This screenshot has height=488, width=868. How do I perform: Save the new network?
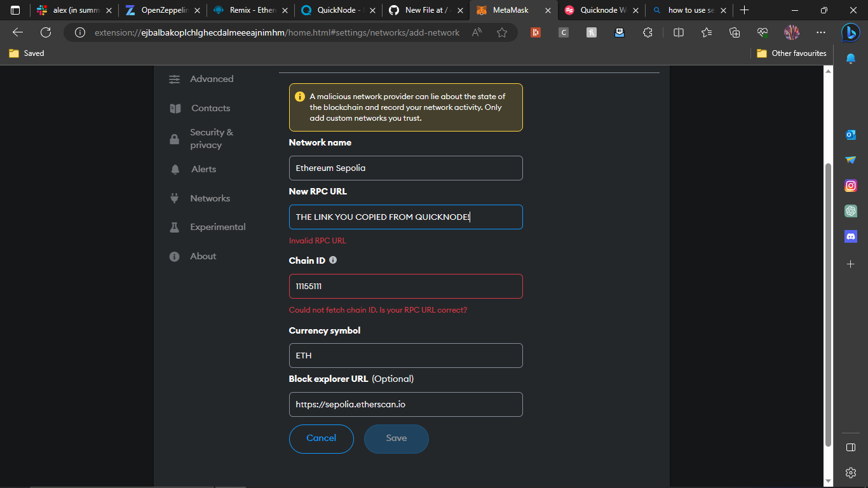(x=396, y=438)
